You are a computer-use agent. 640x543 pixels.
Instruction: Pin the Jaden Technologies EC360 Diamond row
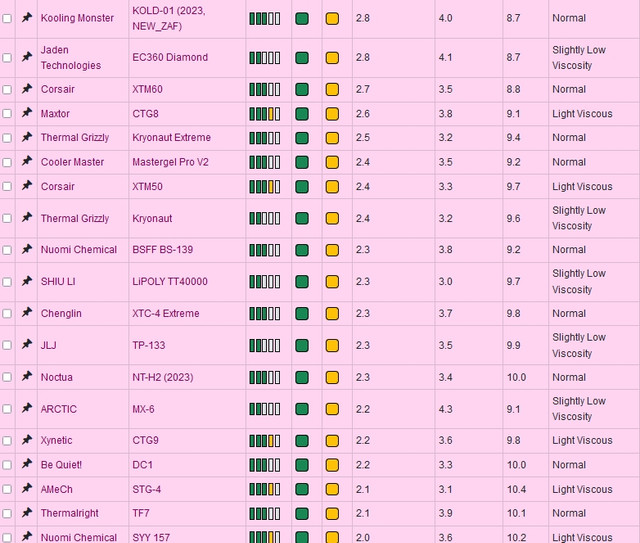point(27,57)
